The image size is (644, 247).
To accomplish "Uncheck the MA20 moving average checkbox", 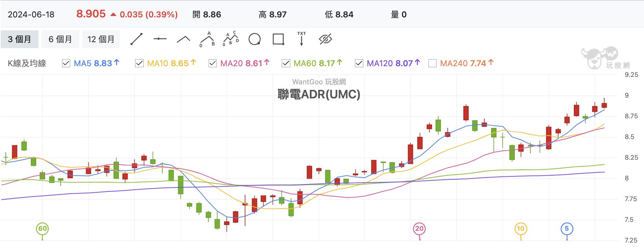I will pyautogui.click(x=213, y=63).
